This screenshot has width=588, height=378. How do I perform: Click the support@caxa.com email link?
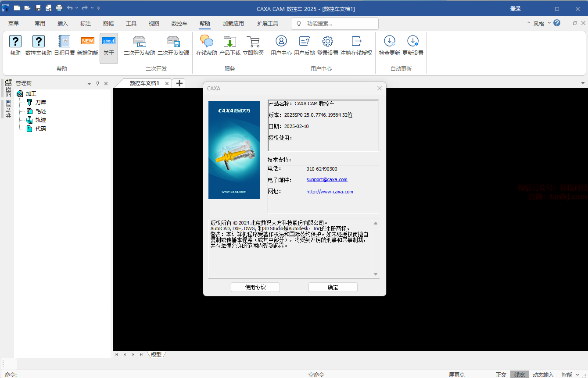coord(327,180)
